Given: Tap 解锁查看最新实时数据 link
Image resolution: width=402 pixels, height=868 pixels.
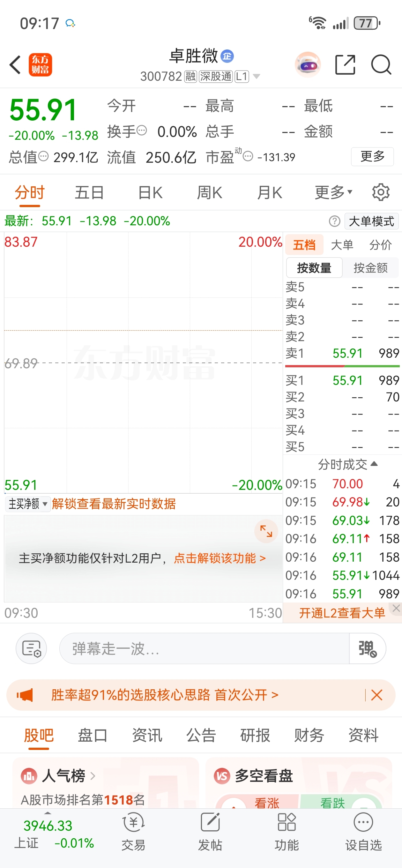Looking at the screenshot, I should coord(114,504).
